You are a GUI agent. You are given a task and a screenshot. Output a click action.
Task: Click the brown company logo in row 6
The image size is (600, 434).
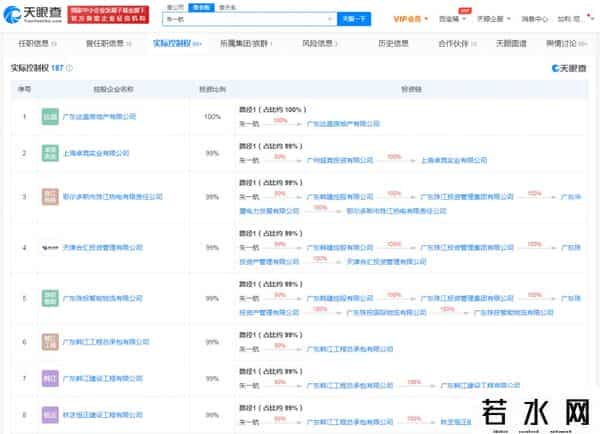coord(50,342)
